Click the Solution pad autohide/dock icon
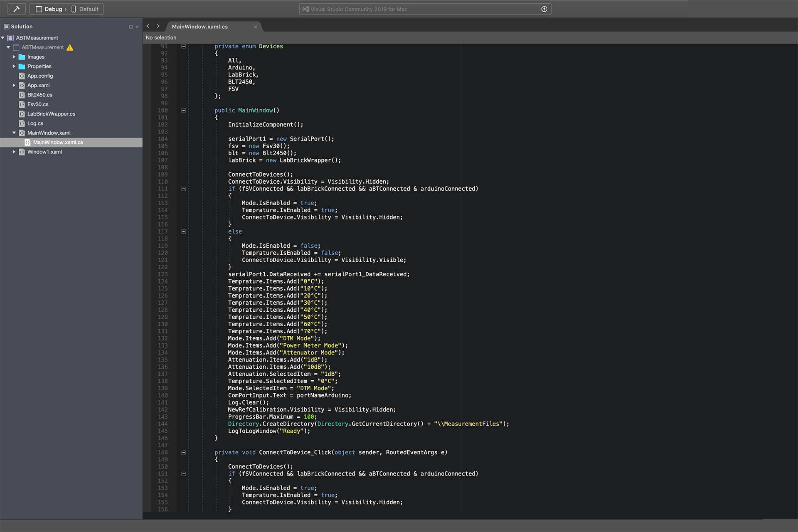This screenshot has height=532, width=798. tap(131, 27)
